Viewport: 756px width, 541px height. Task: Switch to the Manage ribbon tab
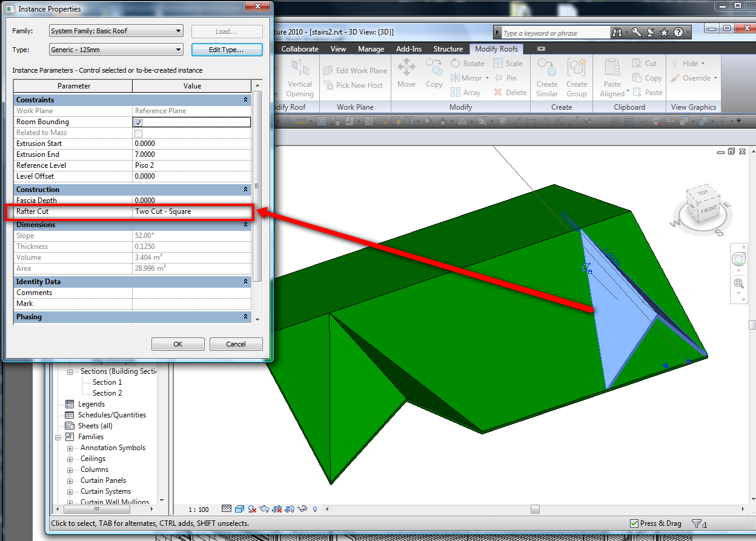coord(371,49)
